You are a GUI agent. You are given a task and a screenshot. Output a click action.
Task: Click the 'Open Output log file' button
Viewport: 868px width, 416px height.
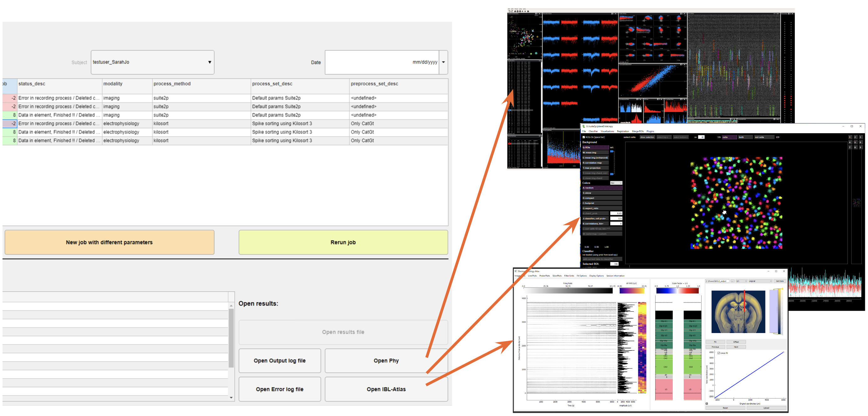[280, 361]
